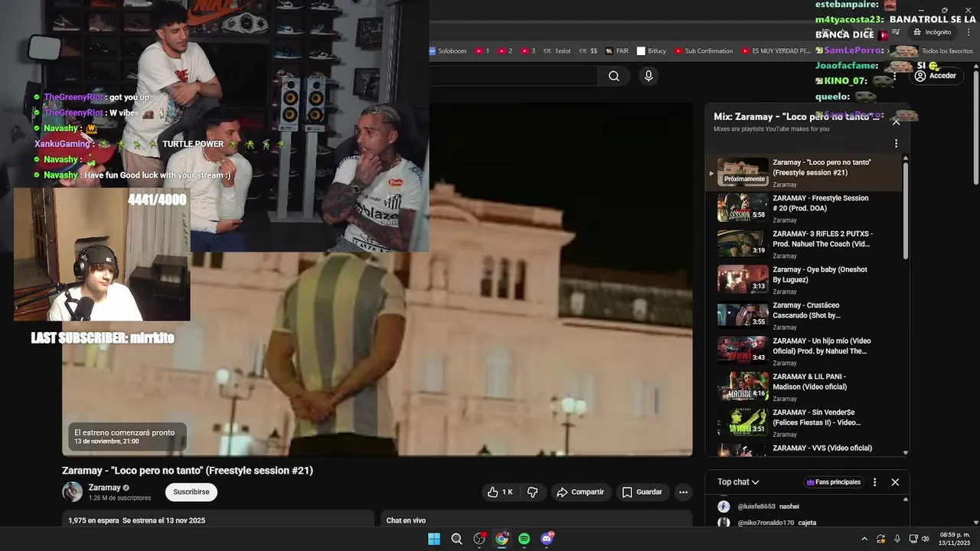Open YouTube bookmark labeled 2
This screenshot has height=551, width=980.
pyautogui.click(x=505, y=51)
